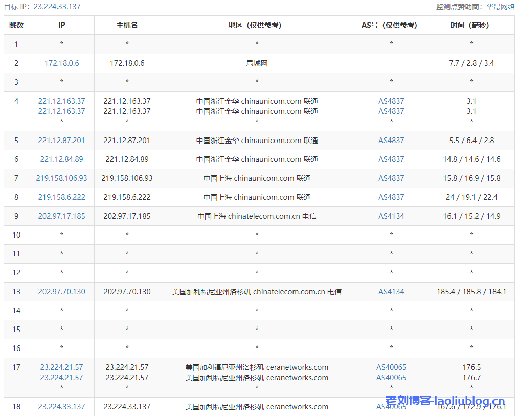Open the 221.12.87.201 IP link

[x=61, y=140]
